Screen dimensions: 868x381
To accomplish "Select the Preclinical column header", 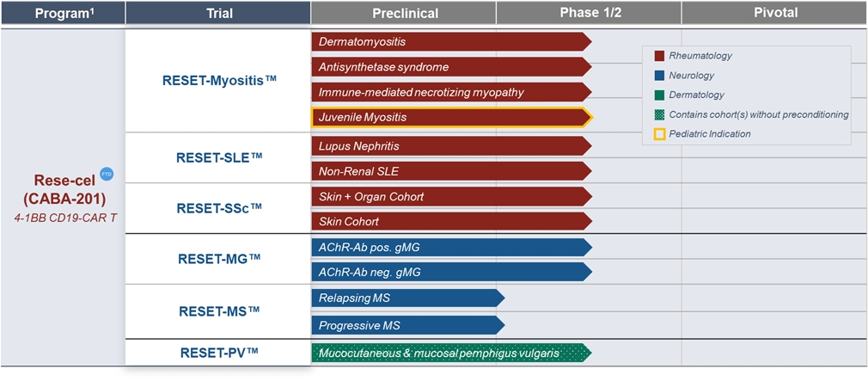I will click(x=404, y=13).
